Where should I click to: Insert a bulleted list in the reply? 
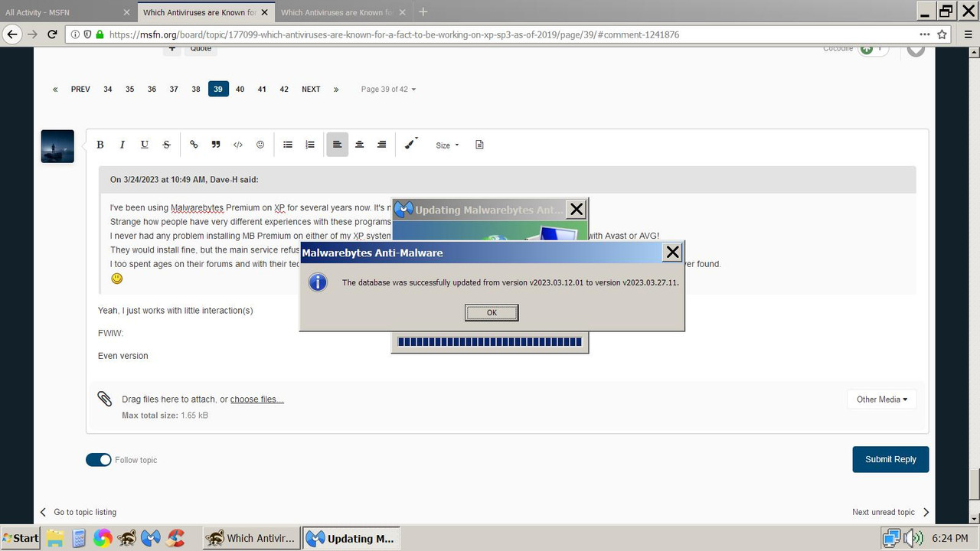[x=288, y=145]
